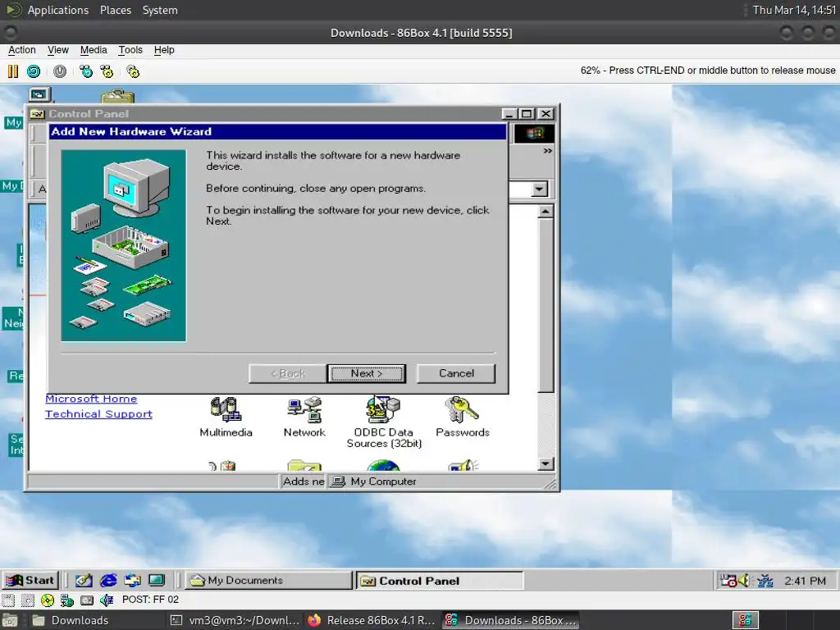Click the host show desktop icon

click(10, 621)
